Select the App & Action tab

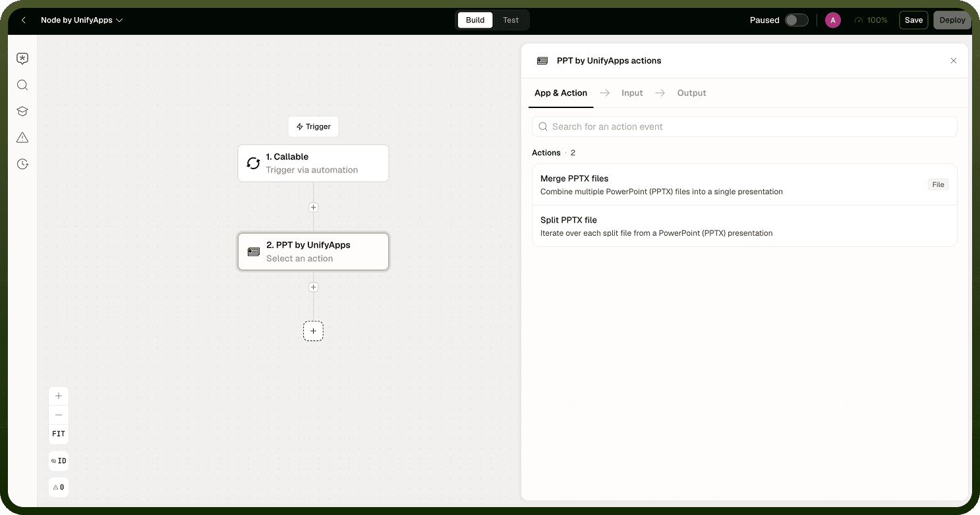click(x=561, y=93)
